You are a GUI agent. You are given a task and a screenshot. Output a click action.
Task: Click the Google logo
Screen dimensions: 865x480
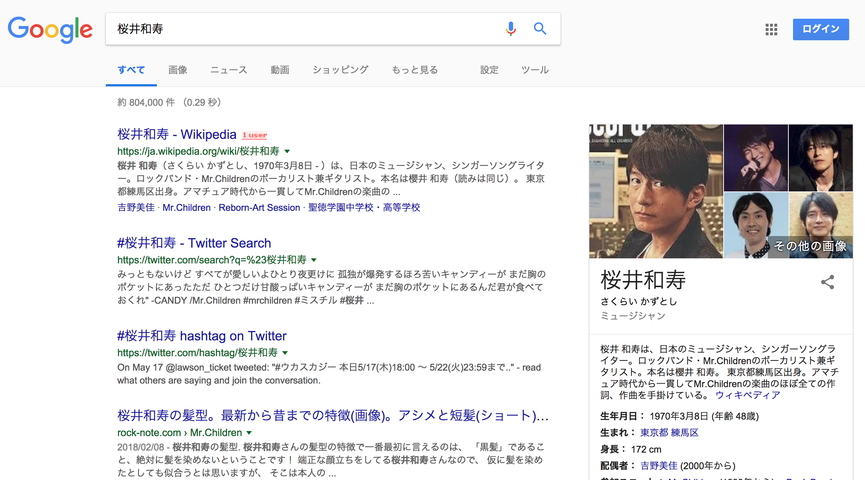tap(50, 29)
